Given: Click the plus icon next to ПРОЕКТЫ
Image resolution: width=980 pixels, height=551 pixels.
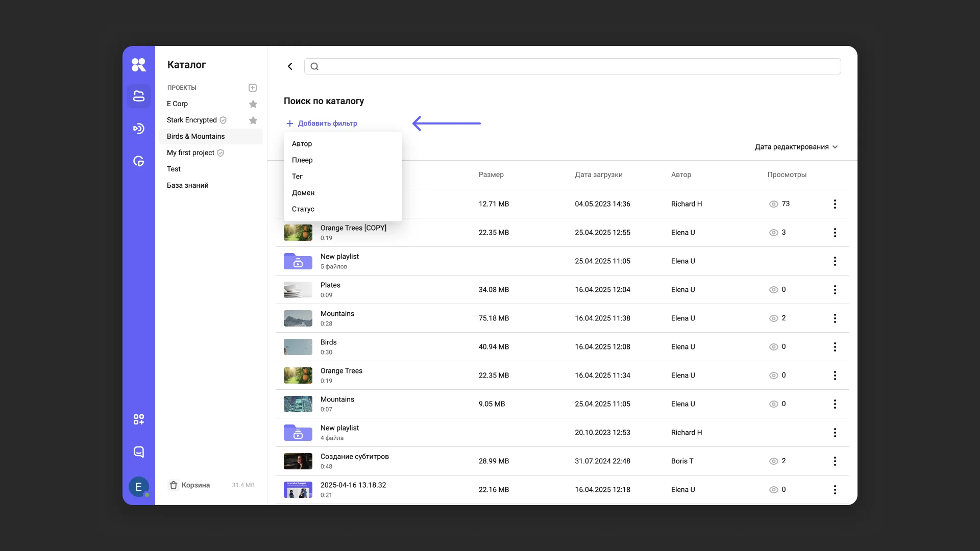Looking at the screenshot, I should [x=253, y=88].
